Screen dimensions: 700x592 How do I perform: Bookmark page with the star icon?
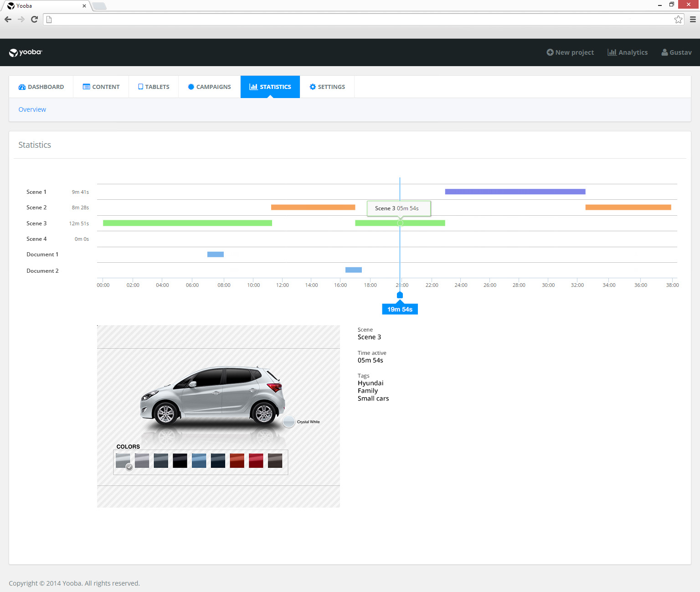[x=678, y=19]
